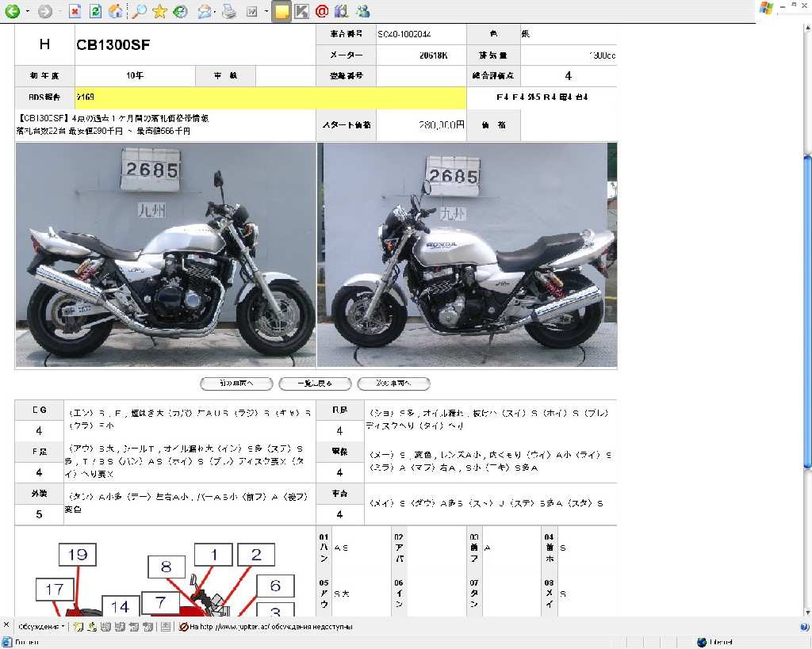Click Insert Discussion about the Document icon

pyautogui.click(x=92, y=627)
